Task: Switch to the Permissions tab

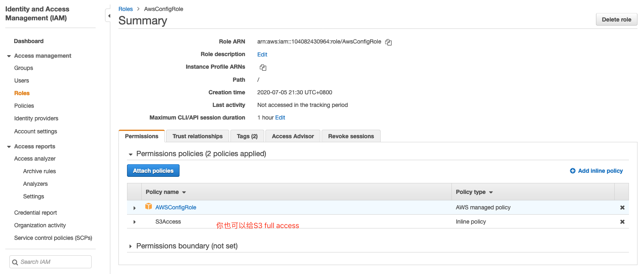Action: coord(142,136)
